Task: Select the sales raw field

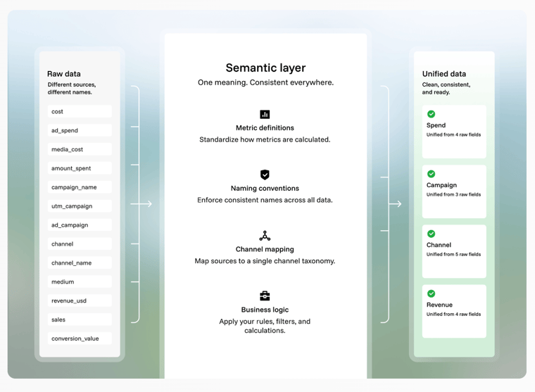Action: click(80, 320)
